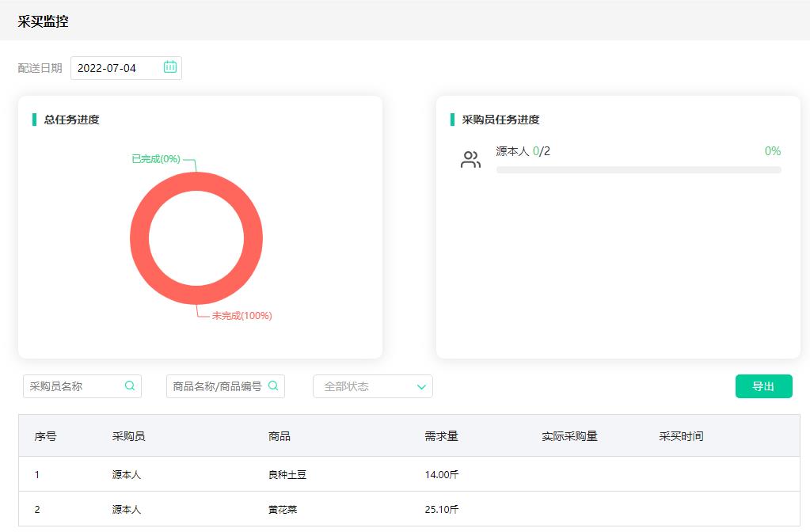Click the people icon beside 源本人 progress
This screenshot has width=810, height=532.
[x=470, y=158]
